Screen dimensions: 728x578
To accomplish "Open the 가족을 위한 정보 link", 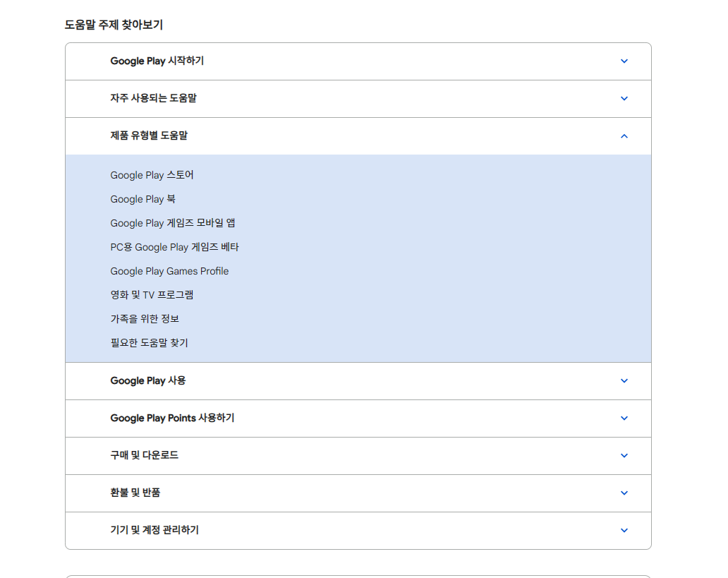I will [145, 319].
